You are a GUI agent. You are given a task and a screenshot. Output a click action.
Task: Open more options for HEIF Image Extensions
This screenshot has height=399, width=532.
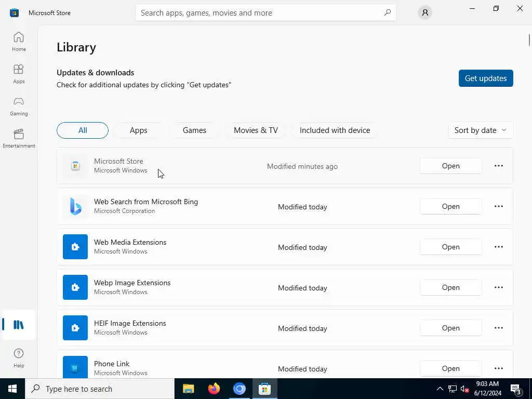point(498,328)
